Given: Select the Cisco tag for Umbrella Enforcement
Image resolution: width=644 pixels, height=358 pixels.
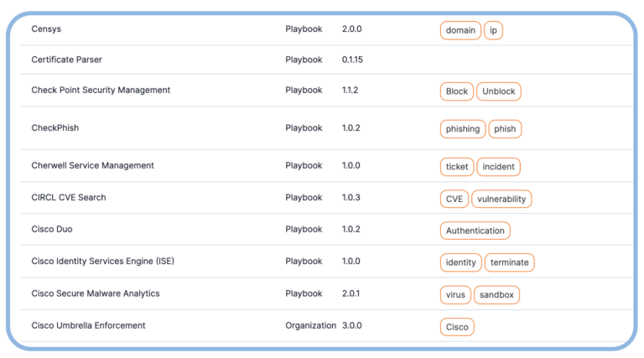Looking at the screenshot, I should [x=457, y=326].
